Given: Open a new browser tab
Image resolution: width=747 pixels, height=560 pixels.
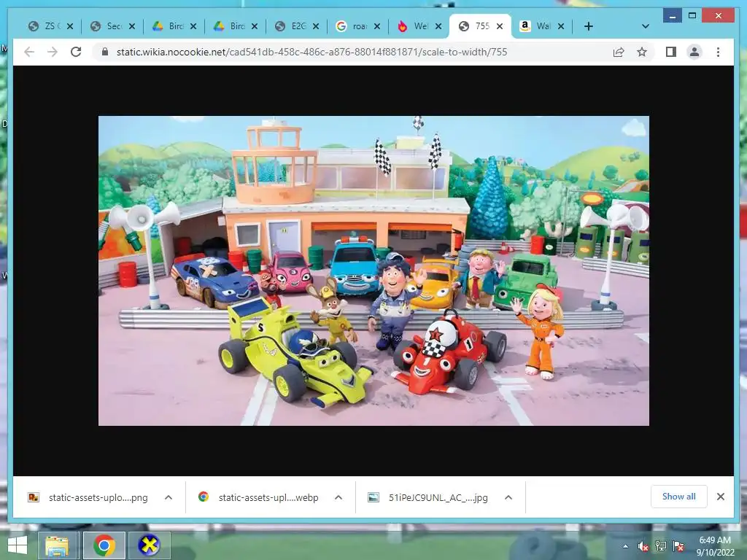Looking at the screenshot, I should [589, 26].
